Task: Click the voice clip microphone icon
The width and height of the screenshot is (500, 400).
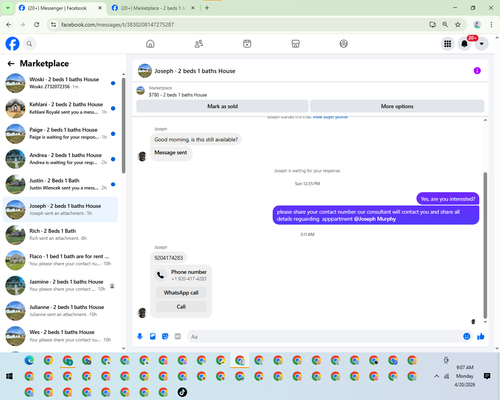Action: click(x=140, y=336)
